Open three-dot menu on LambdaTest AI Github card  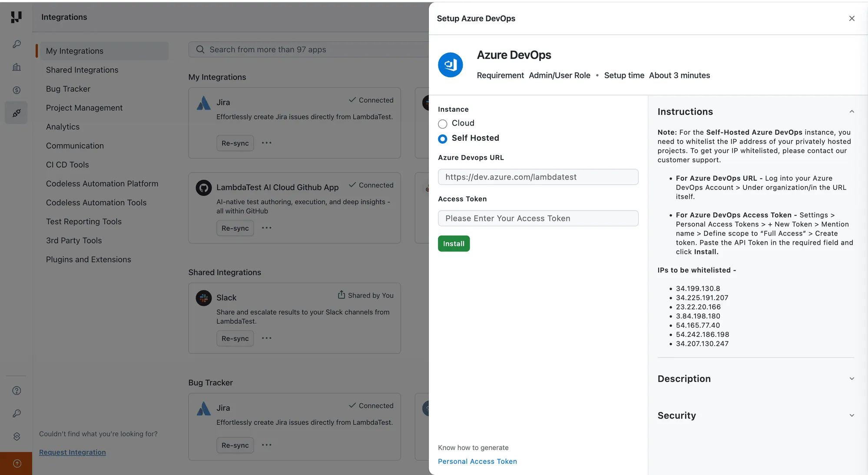pos(267,228)
